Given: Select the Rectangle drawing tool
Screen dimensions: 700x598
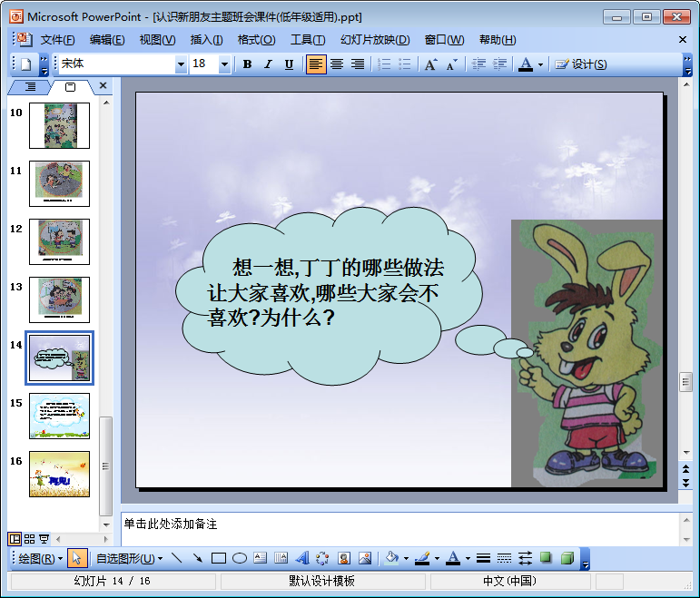Looking at the screenshot, I should coord(218,558).
